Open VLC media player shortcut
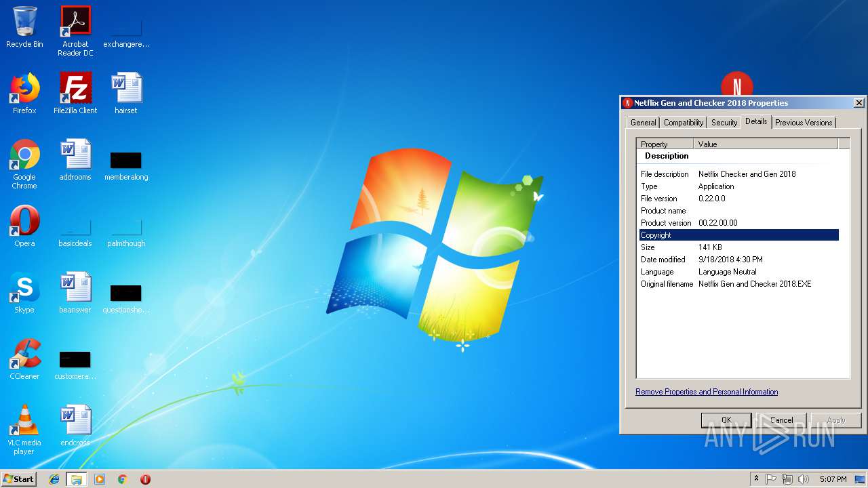 pyautogui.click(x=24, y=430)
